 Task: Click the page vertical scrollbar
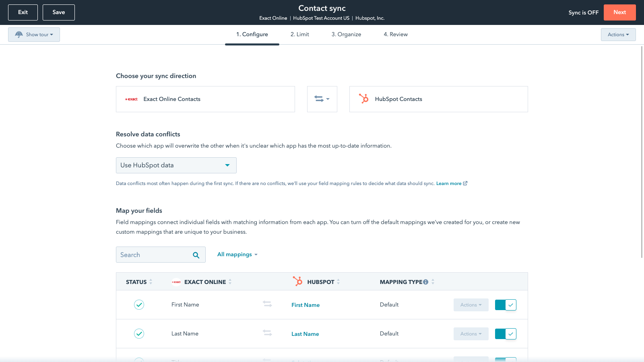coord(642,152)
